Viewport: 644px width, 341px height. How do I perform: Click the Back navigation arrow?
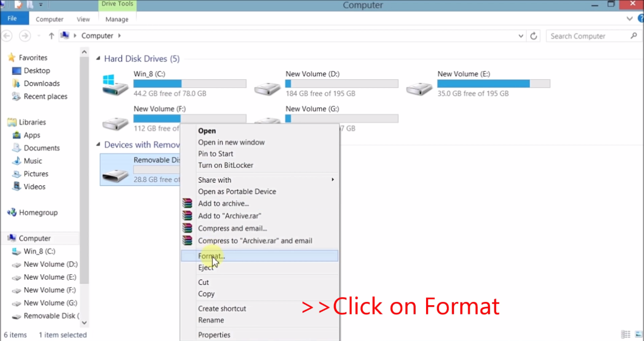coord(7,35)
